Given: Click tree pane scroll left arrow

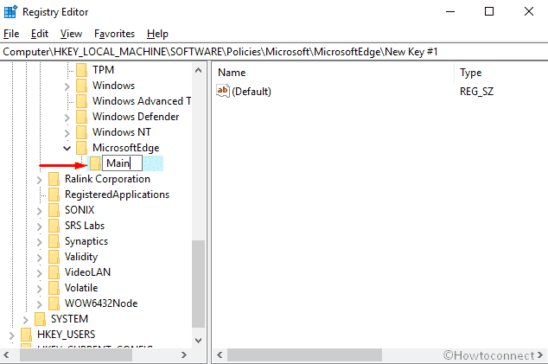Looking at the screenshot, I should (x=6, y=355).
